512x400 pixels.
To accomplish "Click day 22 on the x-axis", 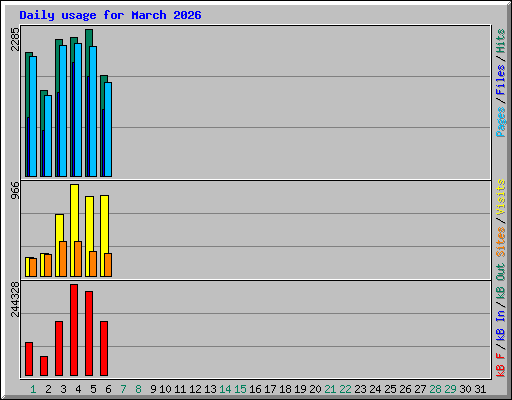I will click(345, 389).
